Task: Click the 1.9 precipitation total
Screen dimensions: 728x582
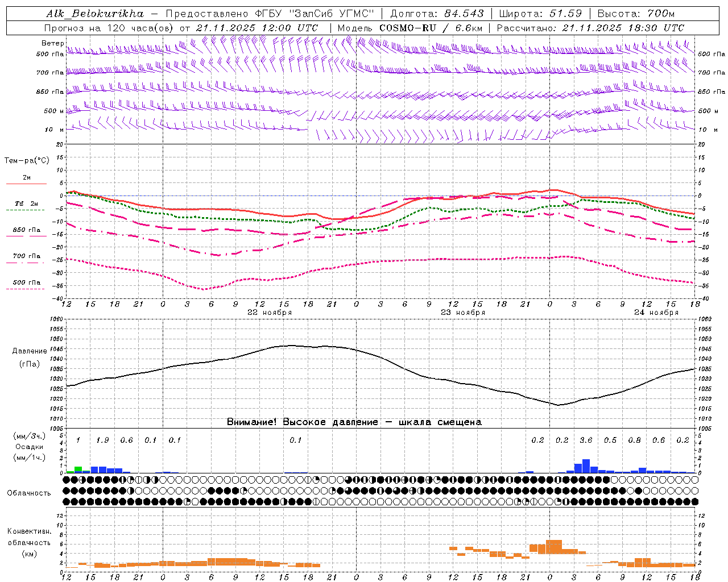Action: tap(102, 440)
